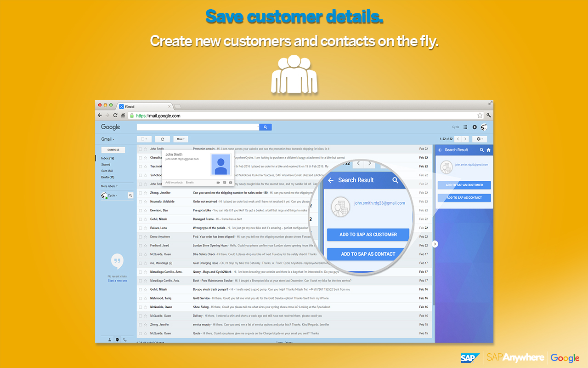Image resolution: width=588 pixels, height=368 pixels.
Task: Click the browser home icon
Action: (123, 115)
